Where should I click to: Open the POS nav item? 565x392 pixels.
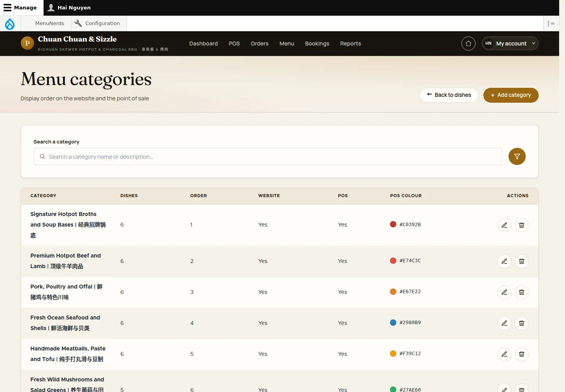pos(234,44)
